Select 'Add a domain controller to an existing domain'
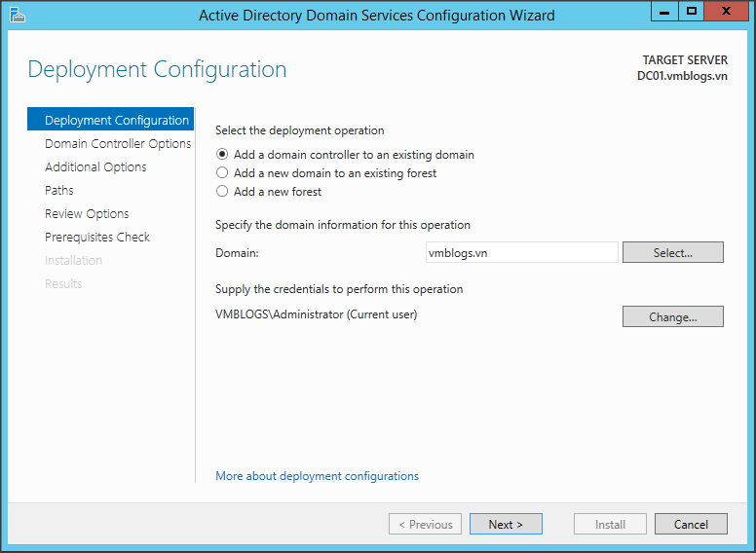Screen dimensions: 756x553 pyautogui.click(x=223, y=155)
